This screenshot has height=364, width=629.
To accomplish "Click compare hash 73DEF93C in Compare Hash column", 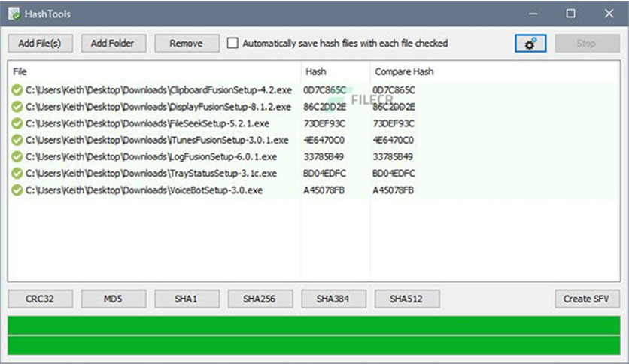I will point(394,123).
